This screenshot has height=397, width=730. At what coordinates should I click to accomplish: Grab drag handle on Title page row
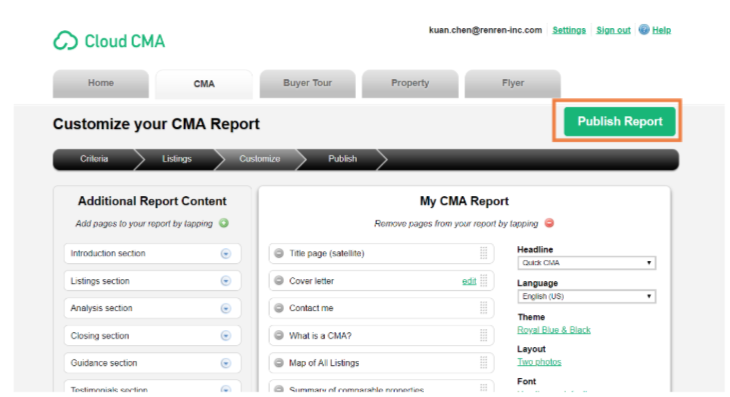[x=484, y=253]
